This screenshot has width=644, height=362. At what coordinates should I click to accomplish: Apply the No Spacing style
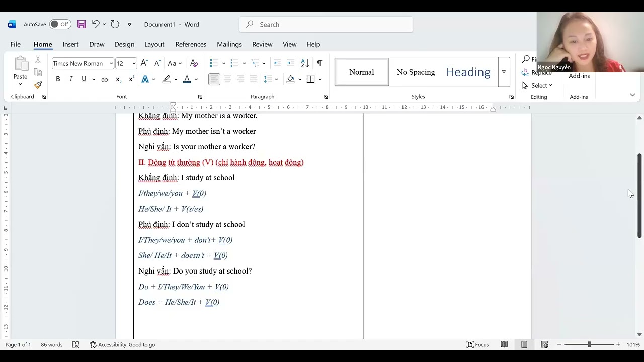pyautogui.click(x=416, y=72)
